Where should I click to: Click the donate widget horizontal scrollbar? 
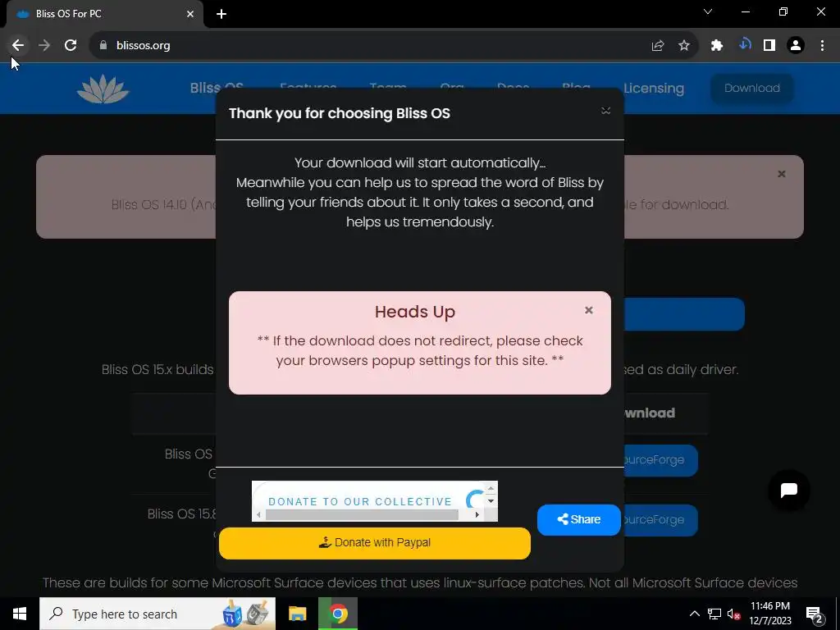coord(362,515)
